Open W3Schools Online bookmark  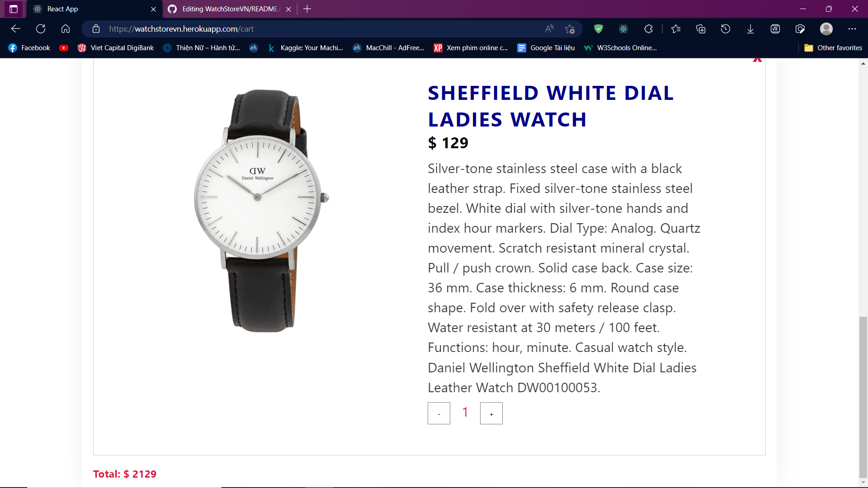[620, 48]
